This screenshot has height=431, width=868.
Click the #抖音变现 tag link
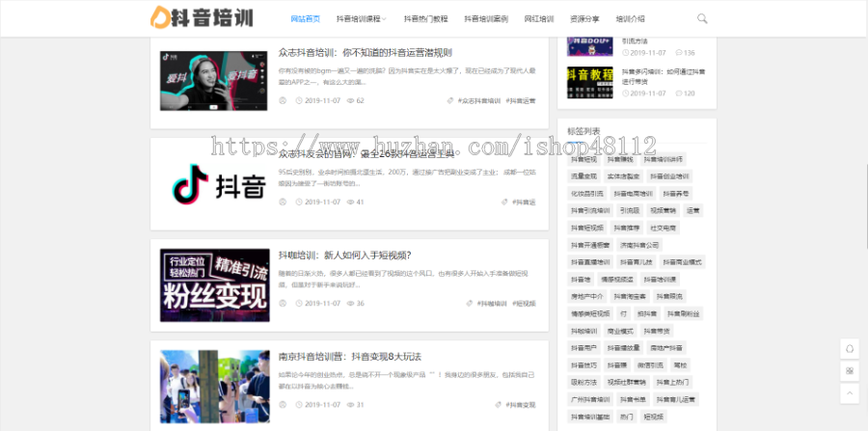[x=521, y=404]
